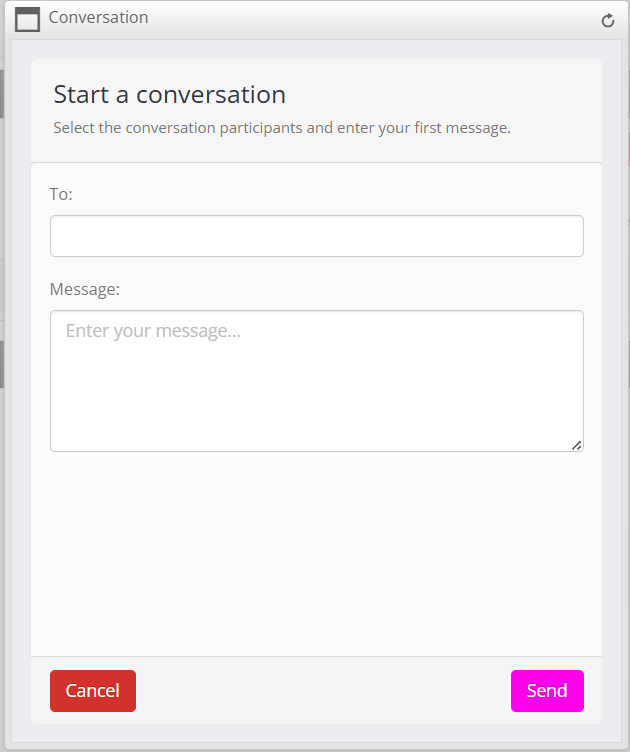Click inside the Message text area
This screenshot has height=752, width=630.
coord(316,390)
